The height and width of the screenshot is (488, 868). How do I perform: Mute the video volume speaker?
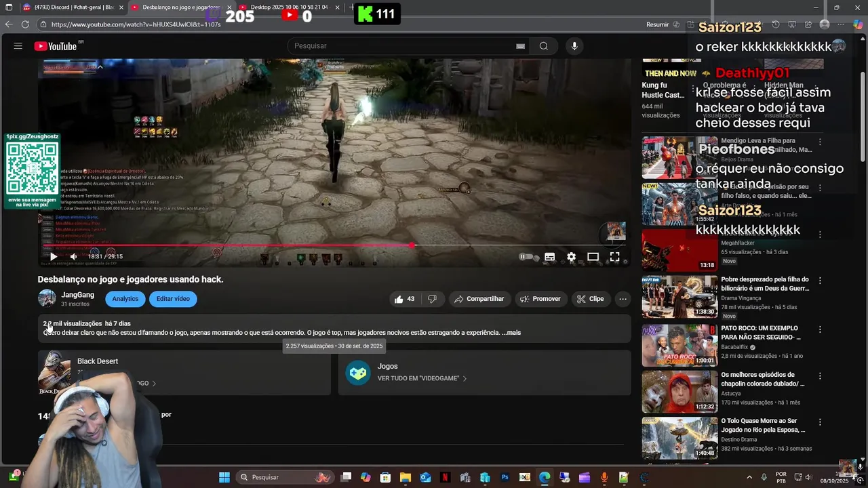pos(73,257)
